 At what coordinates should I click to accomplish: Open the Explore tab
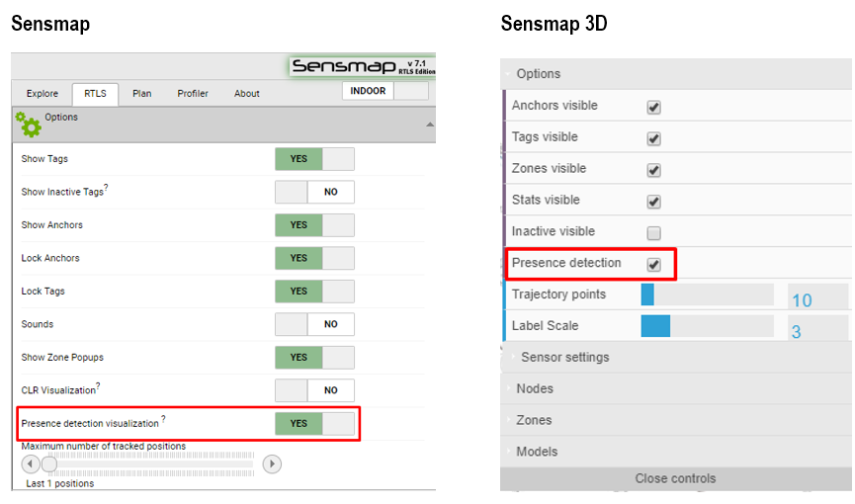tap(42, 94)
